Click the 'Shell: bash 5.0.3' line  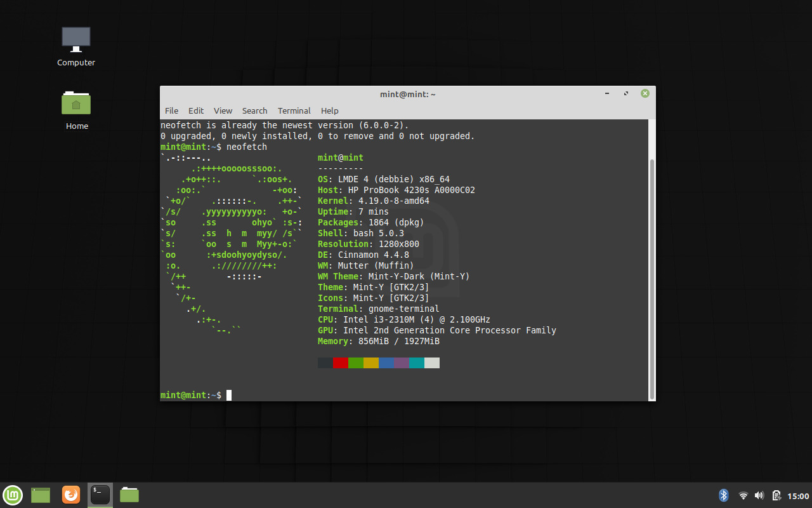(x=361, y=233)
